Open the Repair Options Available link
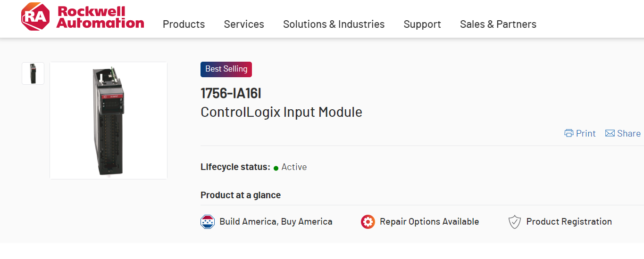The image size is (644, 259). tap(429, 222)
